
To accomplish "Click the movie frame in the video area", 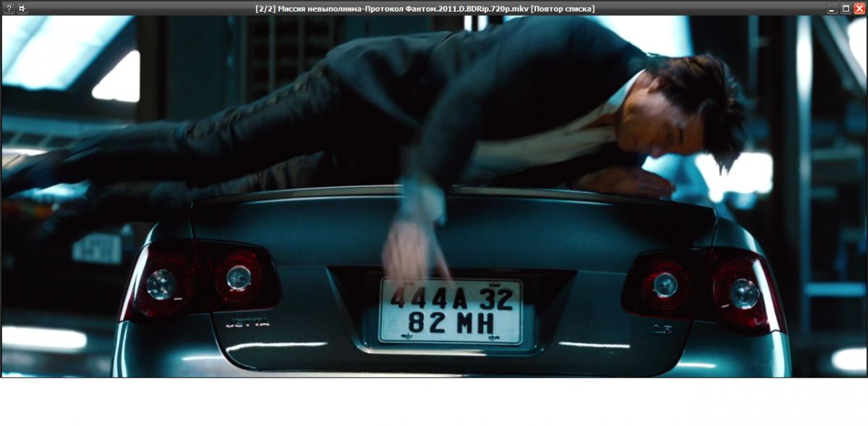I will tap(434, 196).
